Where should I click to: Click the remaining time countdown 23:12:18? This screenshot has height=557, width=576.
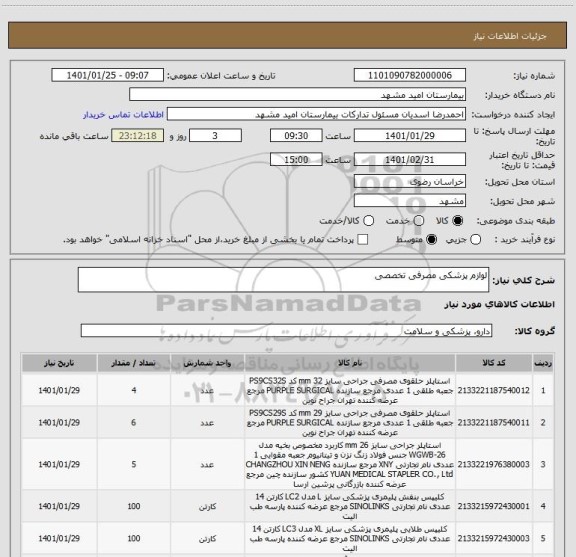[138, 136]
